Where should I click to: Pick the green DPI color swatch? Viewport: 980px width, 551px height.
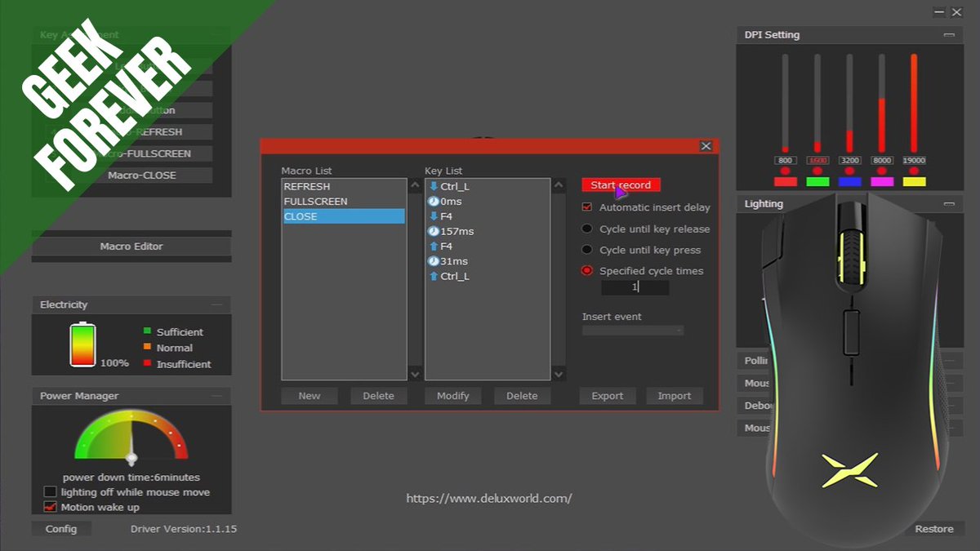[817, 181]
